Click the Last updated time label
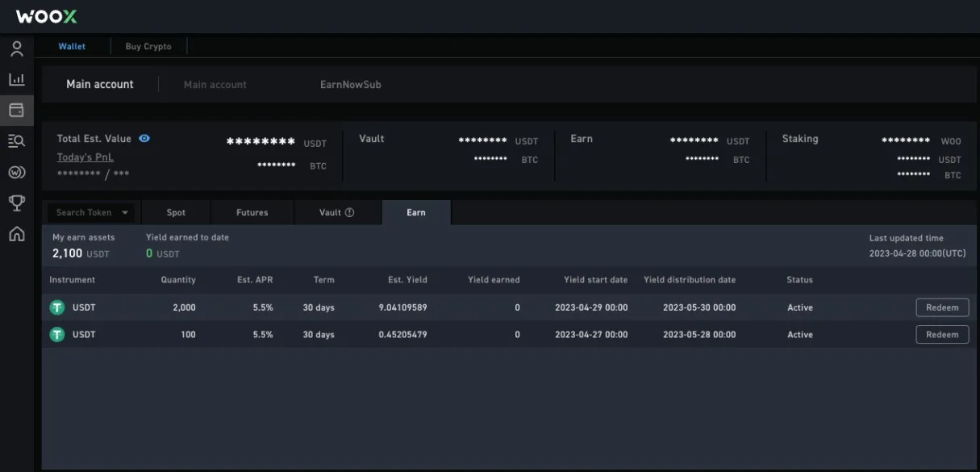The height and width of the screenshot is (472, 980). (906, 238)
